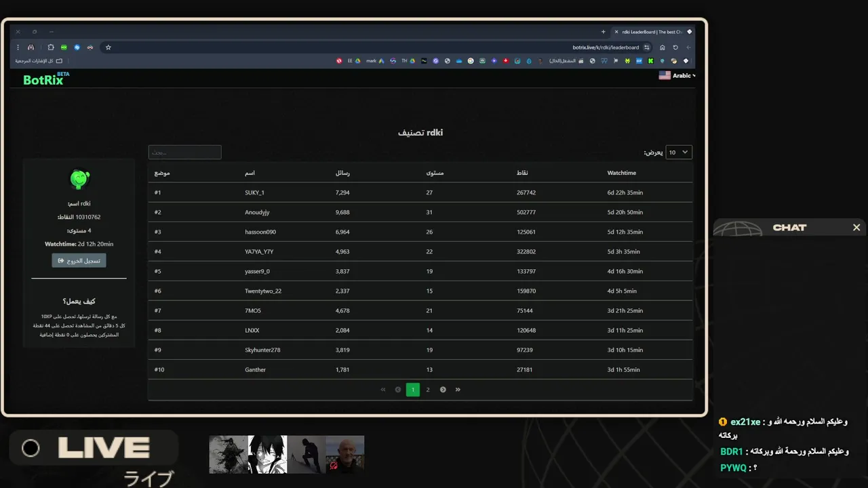Click the black-haired anime character thumbnail
868x488 pixels.
(x=267, y=454)
